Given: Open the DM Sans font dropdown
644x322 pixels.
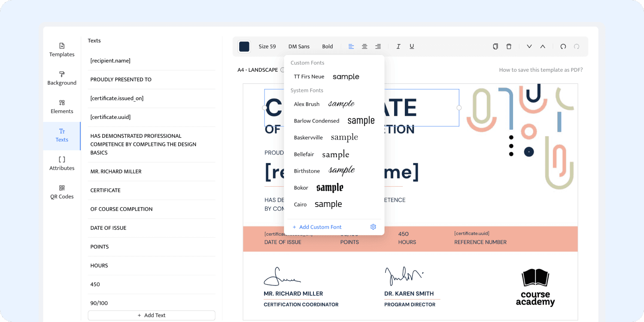Looking at the screenshot, I should [299, 46].
